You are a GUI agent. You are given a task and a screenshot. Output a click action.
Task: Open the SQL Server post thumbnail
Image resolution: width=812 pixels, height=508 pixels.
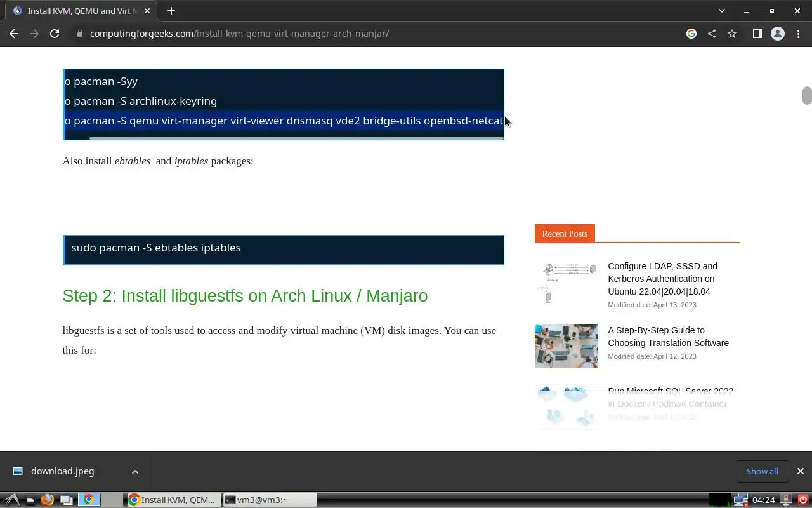(566, 407)
